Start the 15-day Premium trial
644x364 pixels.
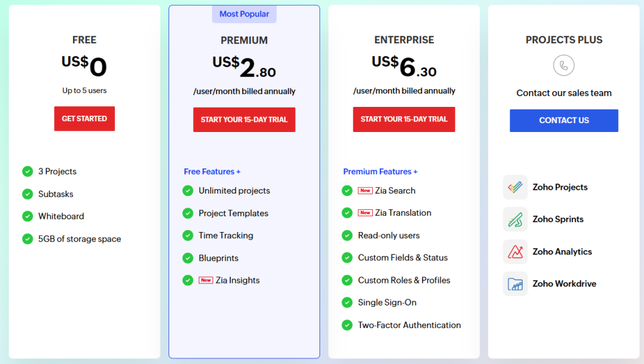coord(244,119)
